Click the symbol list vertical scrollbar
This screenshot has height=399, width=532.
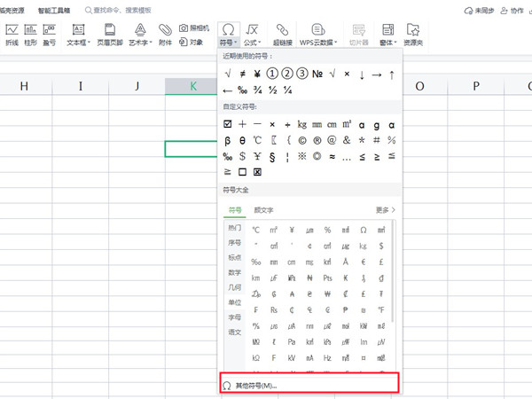click(x=393, y=270)
